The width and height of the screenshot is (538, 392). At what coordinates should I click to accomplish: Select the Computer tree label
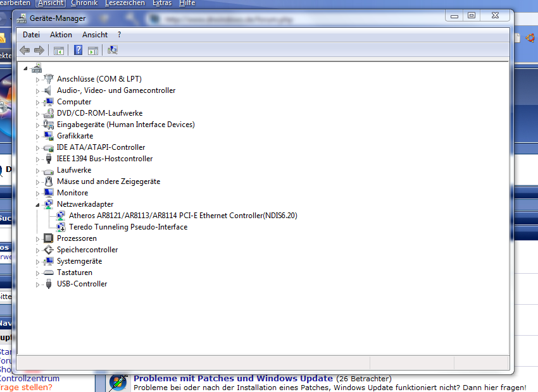[74, 102]
